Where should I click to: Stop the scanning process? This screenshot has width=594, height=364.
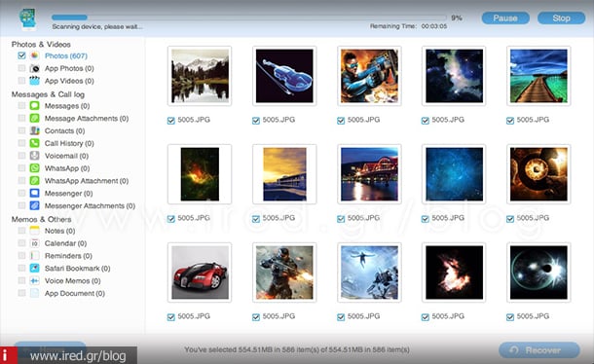(x=561, y=18)
